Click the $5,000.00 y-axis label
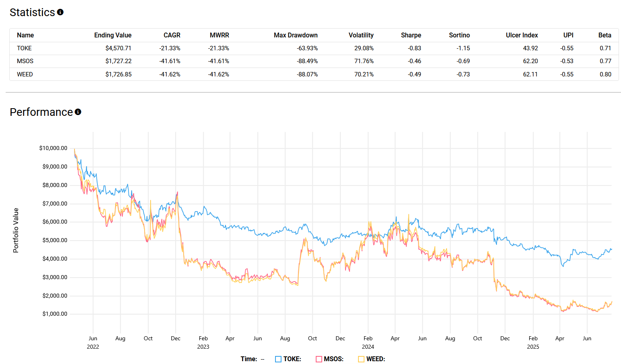Viewport: 621px width, 364px height. tap(55, 240)
